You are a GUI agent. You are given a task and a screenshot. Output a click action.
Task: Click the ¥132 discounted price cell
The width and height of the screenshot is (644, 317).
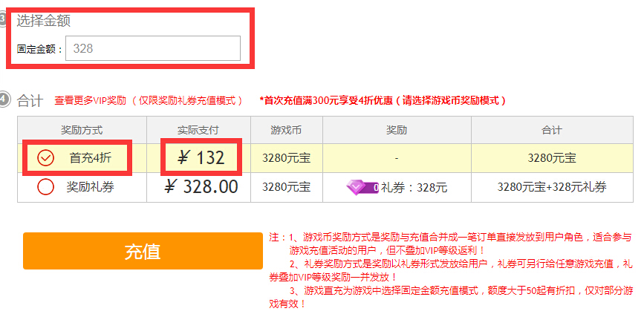pyautogui.click(x=201, y=157)
